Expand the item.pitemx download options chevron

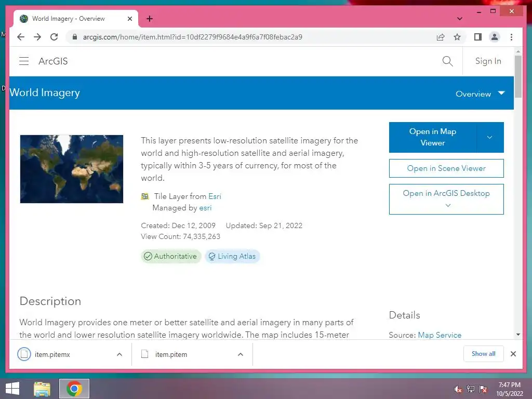[x=119, y=354]
